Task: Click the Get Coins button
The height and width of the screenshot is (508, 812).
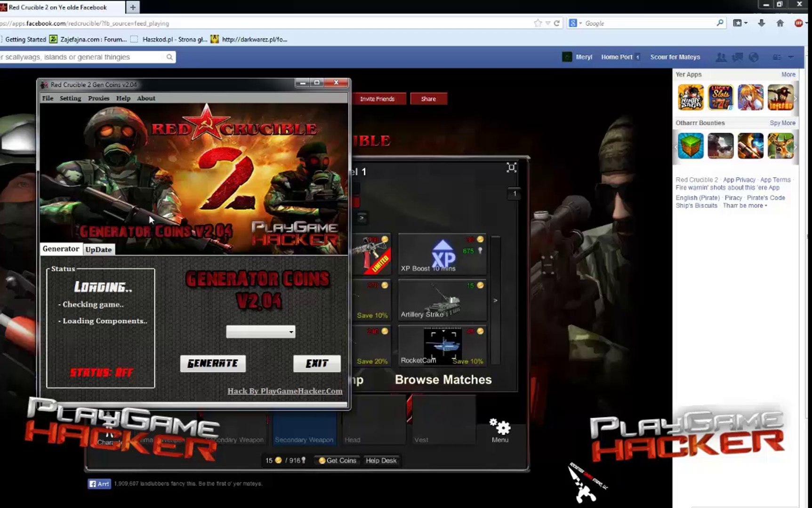Action: point(338,460)
